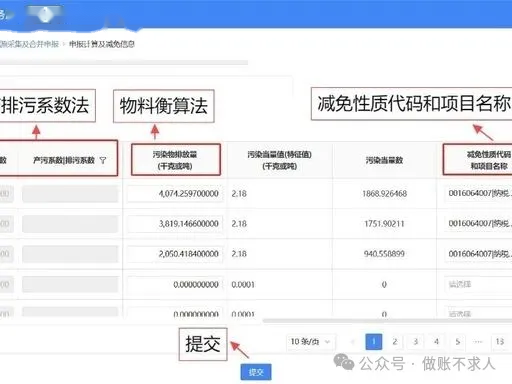Click 2.18 in the 4,074.259700000 row
The image size is (512, 384).
[239, 194]
